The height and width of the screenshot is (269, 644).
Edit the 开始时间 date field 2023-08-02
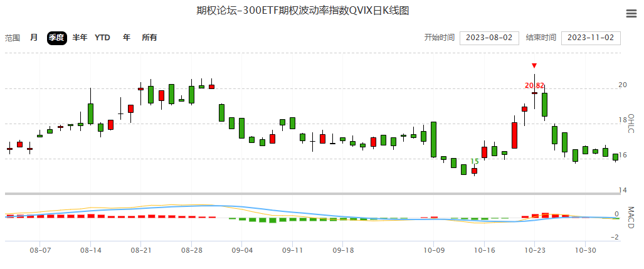(x=489, y=38)
